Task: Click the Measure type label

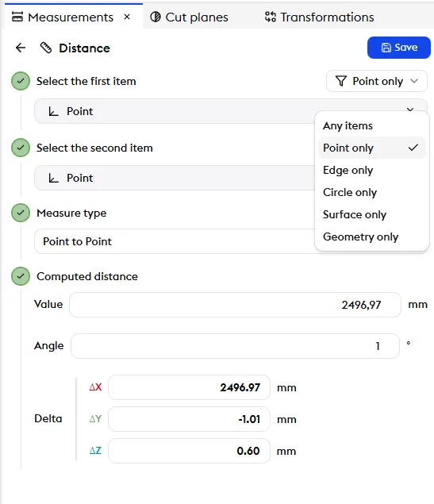Action: point(71,213)
